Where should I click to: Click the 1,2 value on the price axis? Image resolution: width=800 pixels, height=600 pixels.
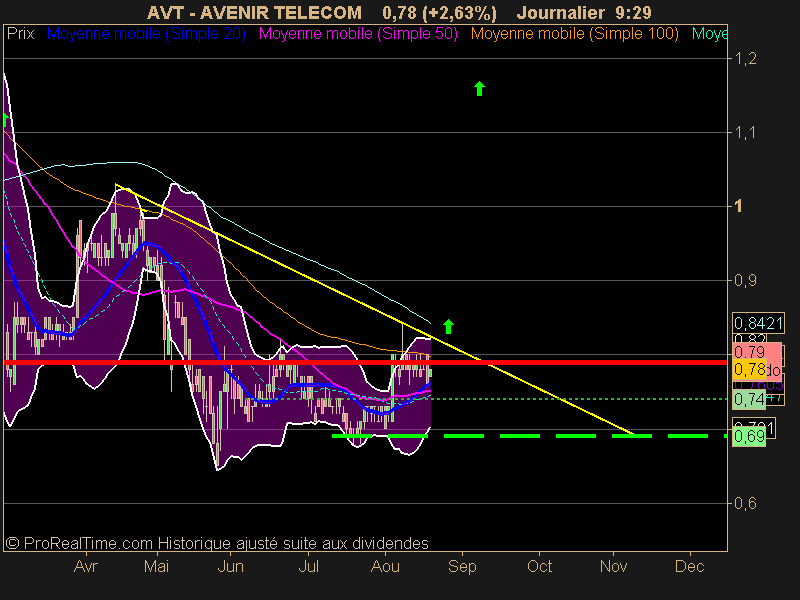tap(745, 59)
